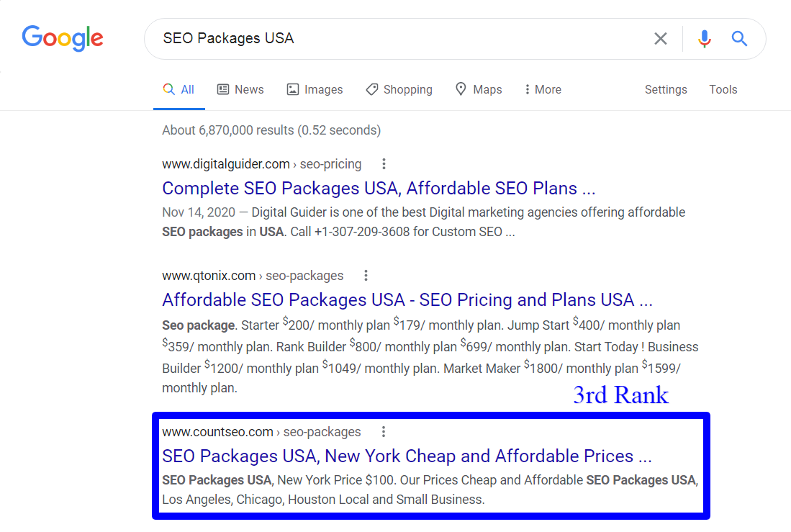Viewport: 791px width, 532px height.
Task: Click the 'Nov 14, 2020' snippet date
Action: 199,212
